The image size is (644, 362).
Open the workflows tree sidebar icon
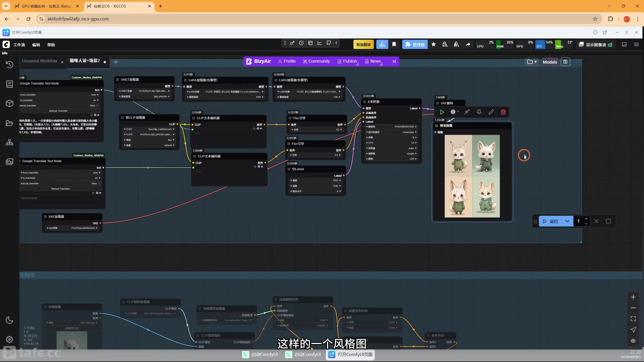point(10,142)
